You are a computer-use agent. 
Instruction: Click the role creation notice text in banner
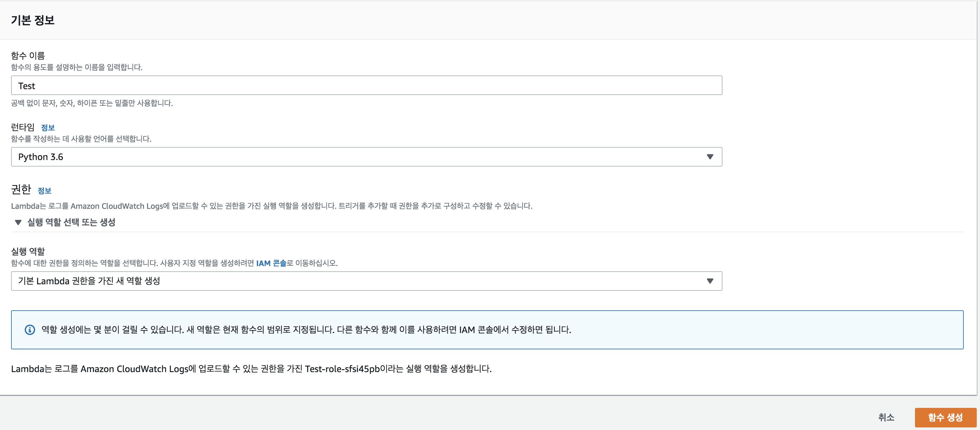306,329
